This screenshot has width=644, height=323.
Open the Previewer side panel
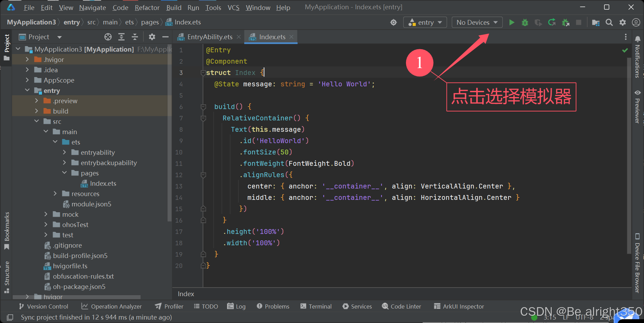[x=637, y=107]
